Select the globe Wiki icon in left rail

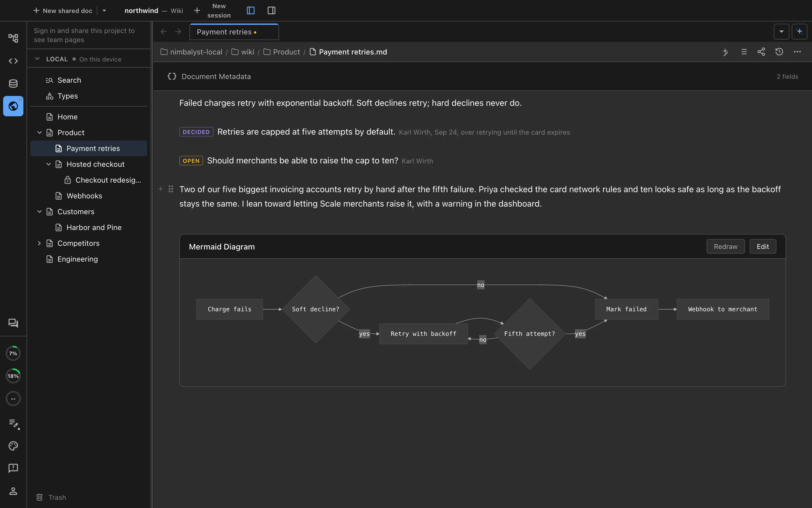tap(13, 106)
